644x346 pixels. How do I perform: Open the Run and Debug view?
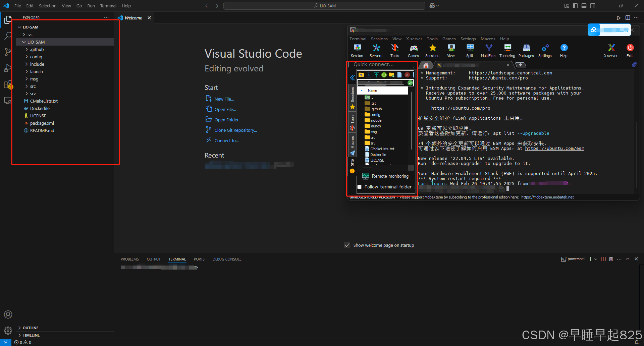point(8,68)
